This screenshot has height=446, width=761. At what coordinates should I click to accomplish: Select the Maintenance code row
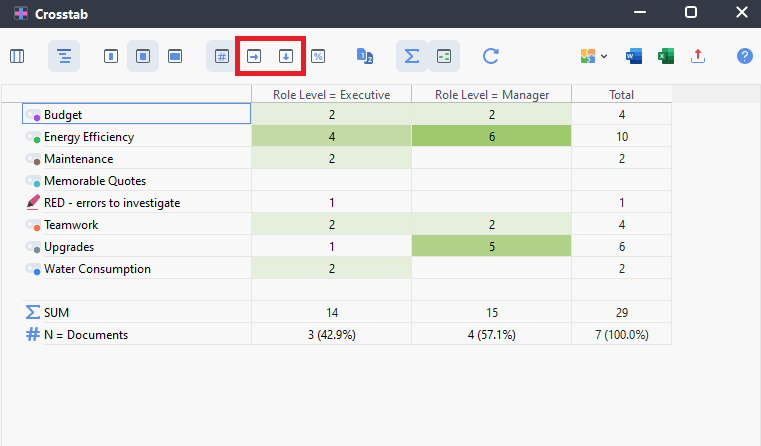[x=136, y=159]
